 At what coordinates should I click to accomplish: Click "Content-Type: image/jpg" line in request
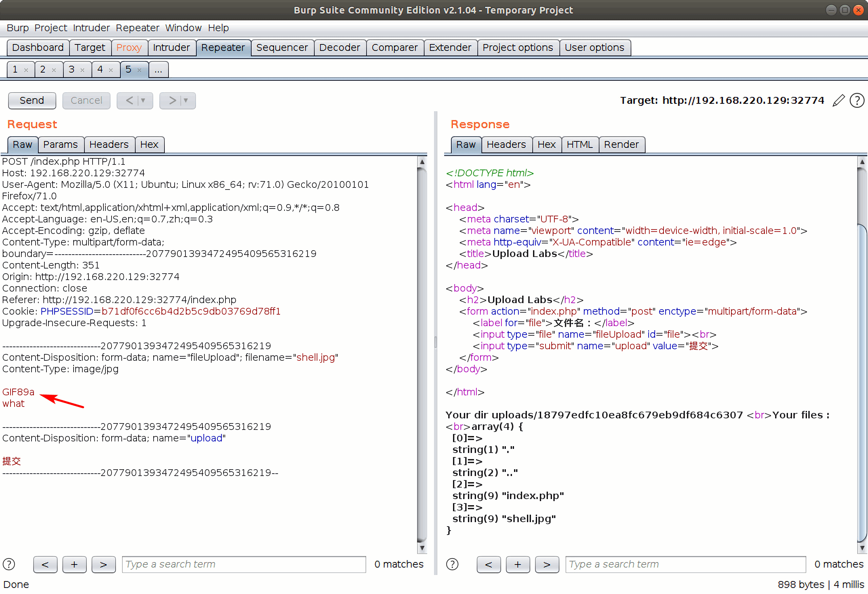(60, 369)
